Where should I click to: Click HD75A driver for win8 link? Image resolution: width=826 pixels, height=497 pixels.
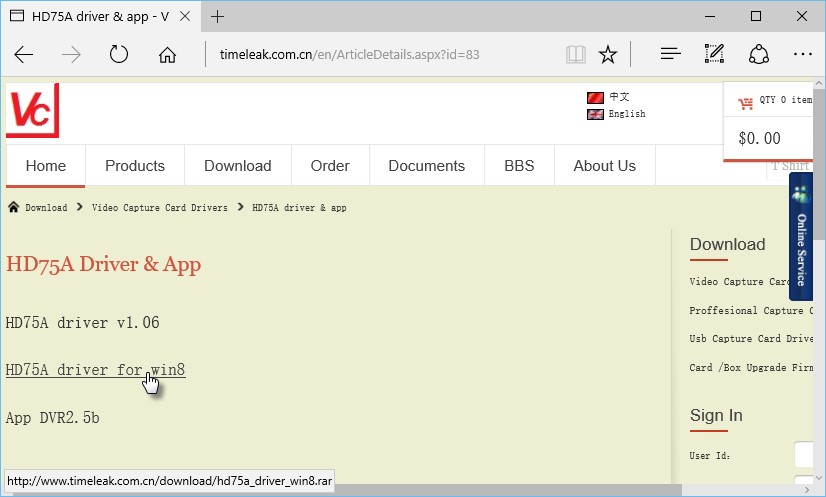95,370
